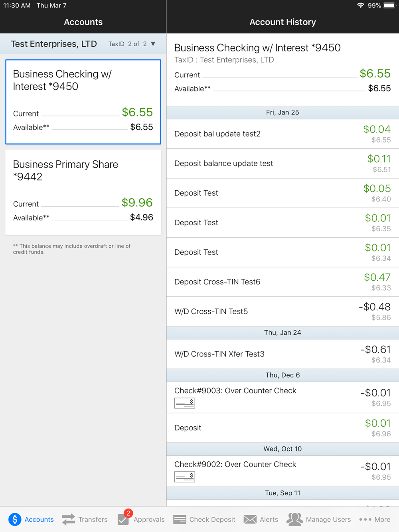Screen dimensions: 399x532
Task: Open the Alerts envelope icon
Action: 250,519
